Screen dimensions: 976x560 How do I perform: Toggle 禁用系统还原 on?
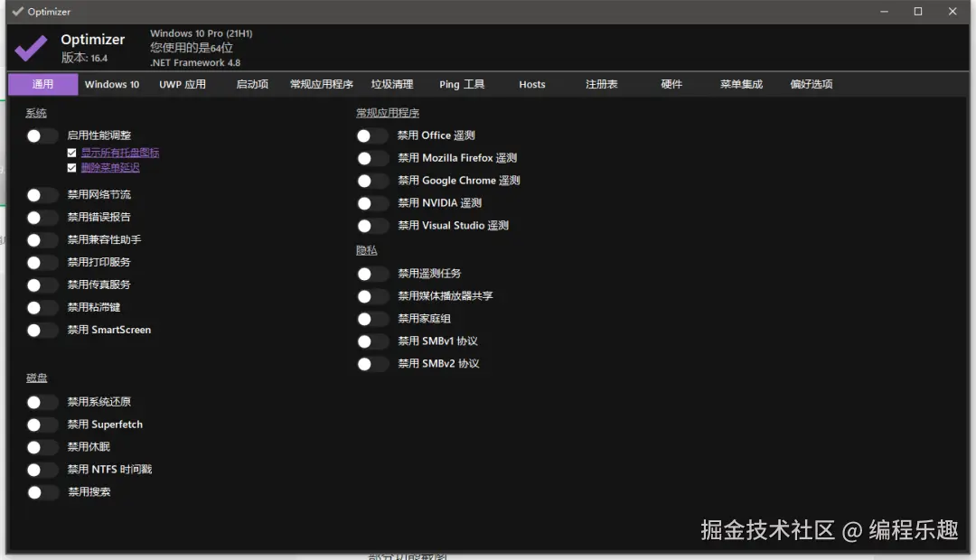tap(41, 401)
